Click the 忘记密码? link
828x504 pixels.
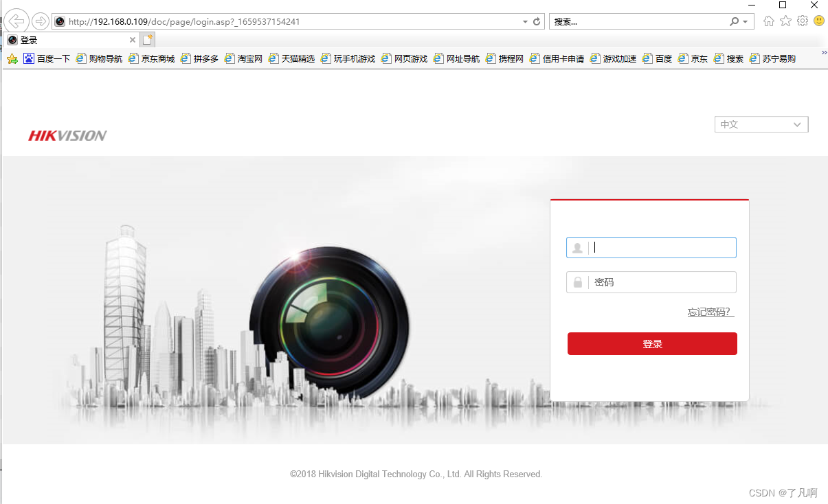[710, 312]
